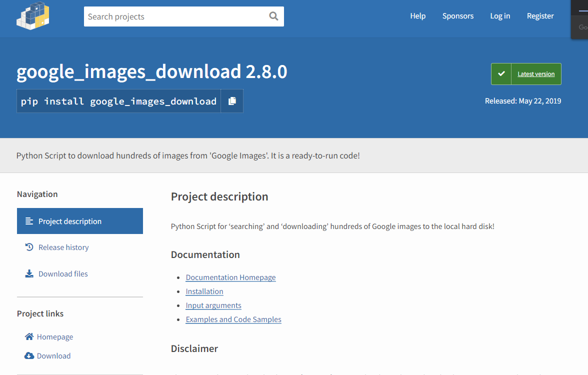Open the Installation link
This screenshot has height=375, width=588.
(x=204, y=291)
